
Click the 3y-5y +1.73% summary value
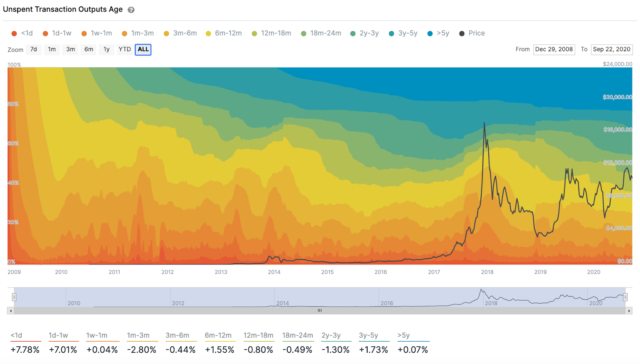[x=374, y=350]
